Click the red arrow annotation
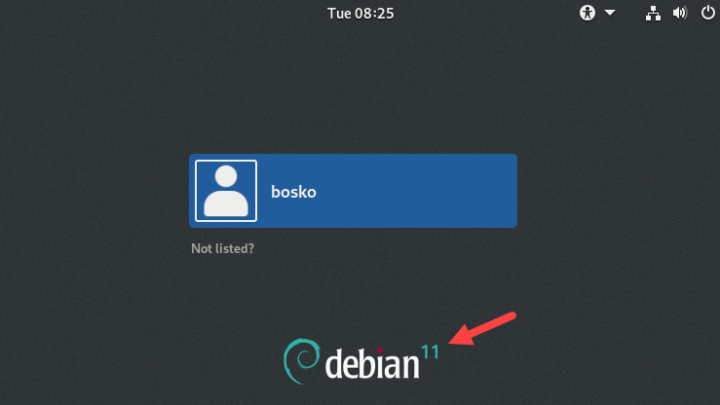720x405 pixels. pos(482,328)
